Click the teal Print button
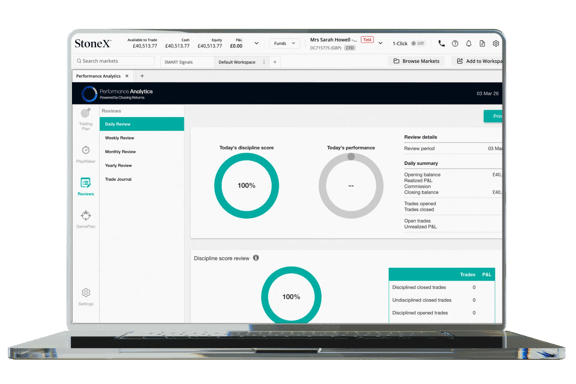The image size is (576, 384). pyautogui.click(x=493, y=116)
